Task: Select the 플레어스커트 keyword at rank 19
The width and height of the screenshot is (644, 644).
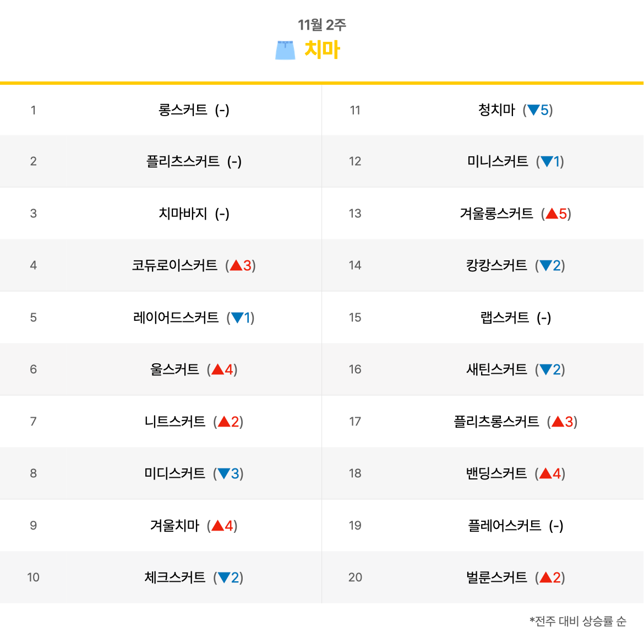Action: point(504,525)
